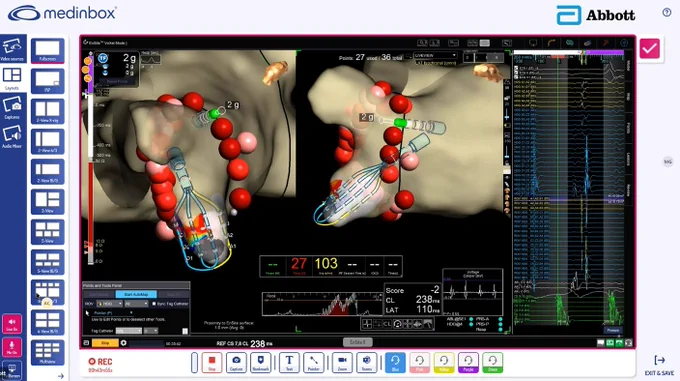Select the Pointer annotation tool

(314, 362)
